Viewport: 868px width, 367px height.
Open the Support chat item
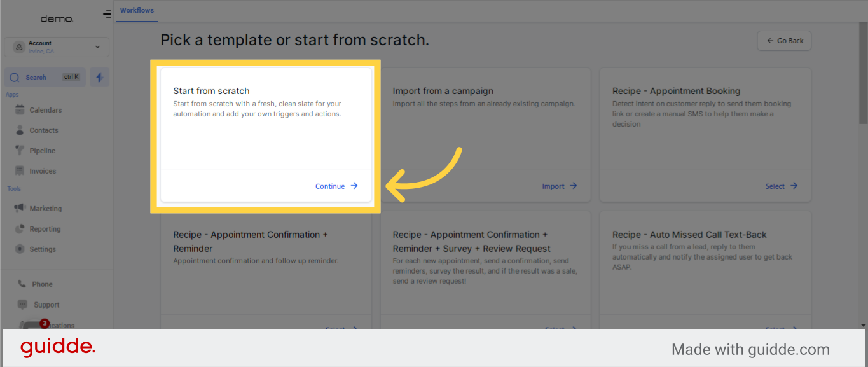coord(39,305)
